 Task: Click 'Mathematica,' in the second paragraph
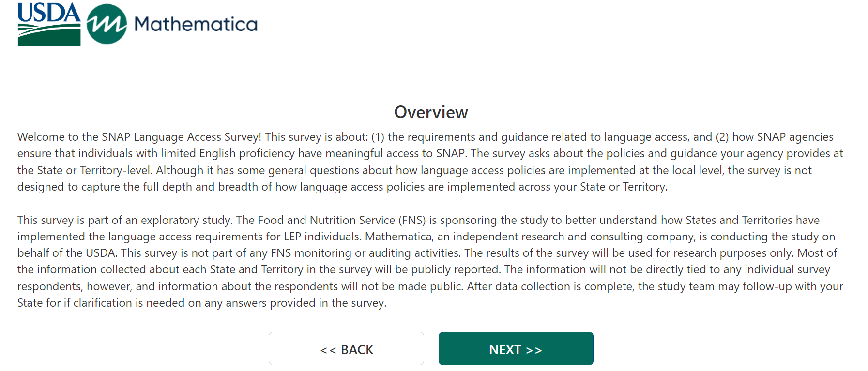pos(398,237)
